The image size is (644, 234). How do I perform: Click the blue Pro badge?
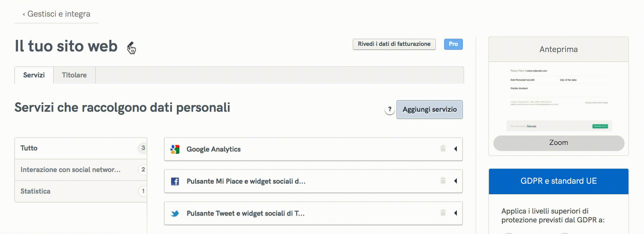click(x=453, y=44)
